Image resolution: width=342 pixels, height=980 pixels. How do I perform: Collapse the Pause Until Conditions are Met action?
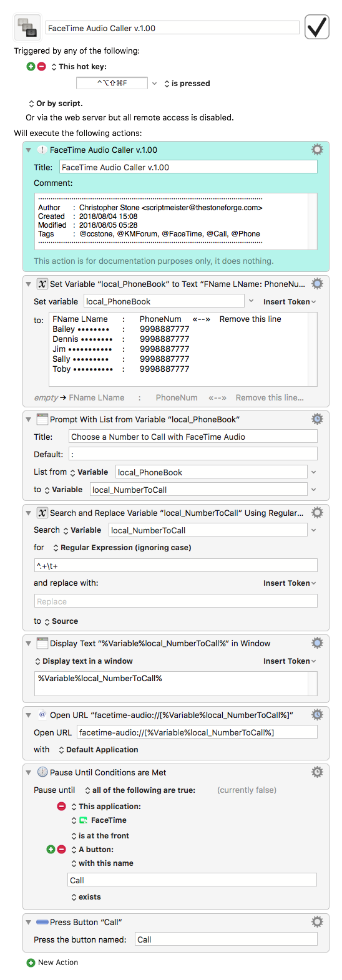click(28, 772)
